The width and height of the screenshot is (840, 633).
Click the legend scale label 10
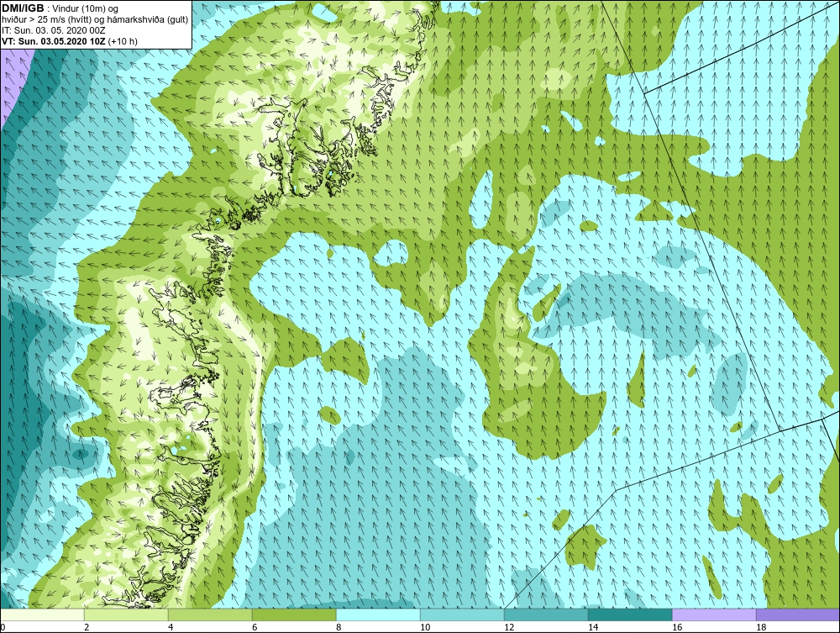[425, 627]
